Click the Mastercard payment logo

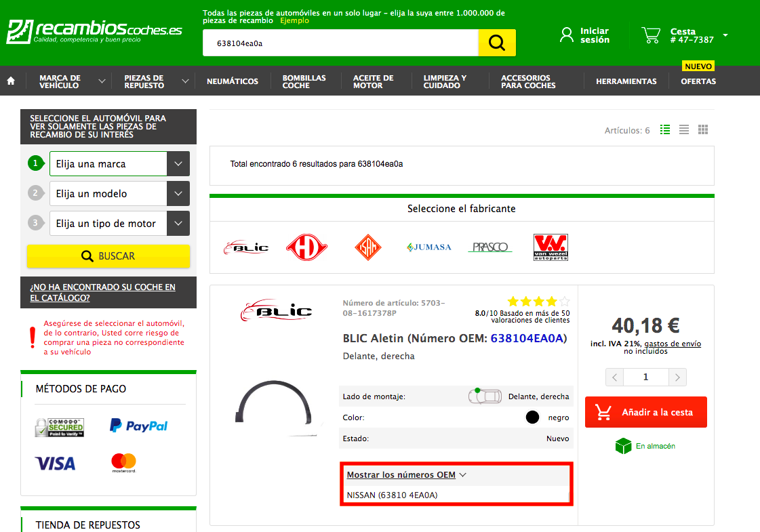(x=123, y=462)
